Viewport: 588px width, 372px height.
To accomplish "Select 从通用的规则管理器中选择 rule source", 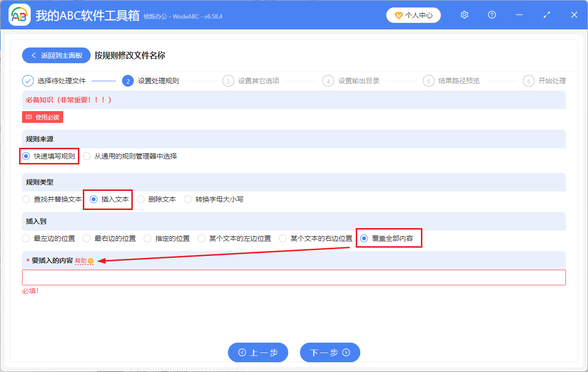I will click(x=86, y=156).
